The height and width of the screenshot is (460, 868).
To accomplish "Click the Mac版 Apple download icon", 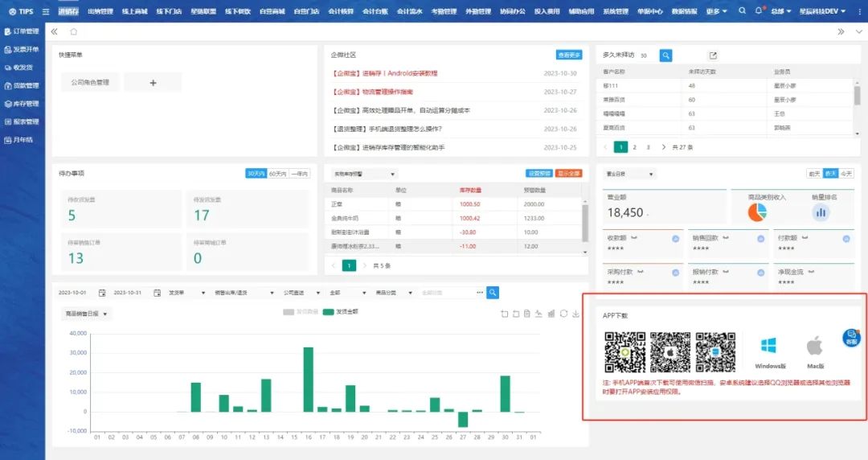I will coord(814,347).
